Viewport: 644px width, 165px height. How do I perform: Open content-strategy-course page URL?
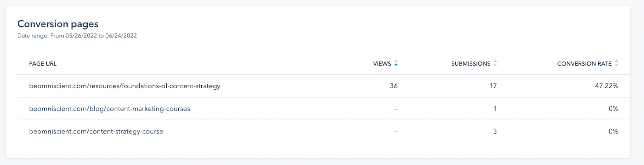[x=96, y=132]
